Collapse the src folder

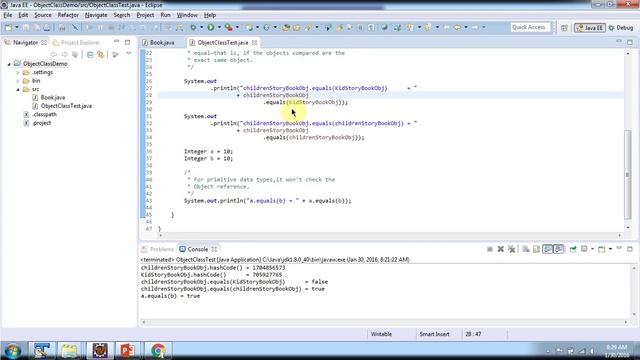pyautogui.click(x=18, y=89)
